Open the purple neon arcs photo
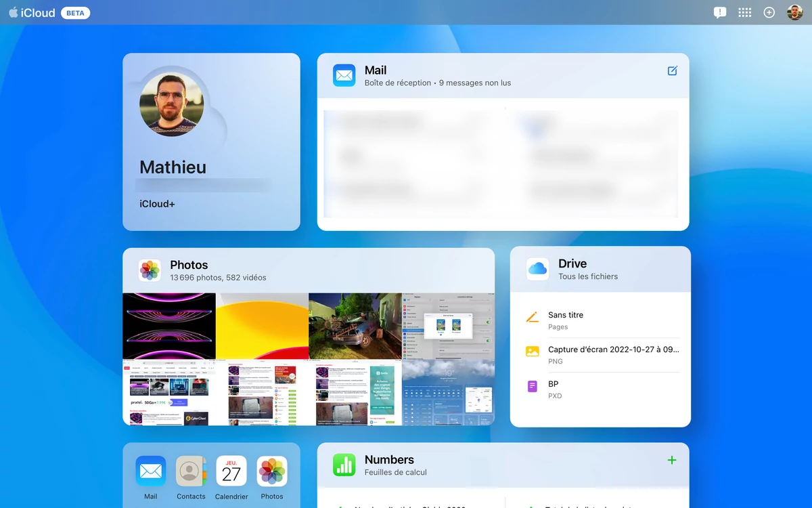 click(x=169, y=326)
